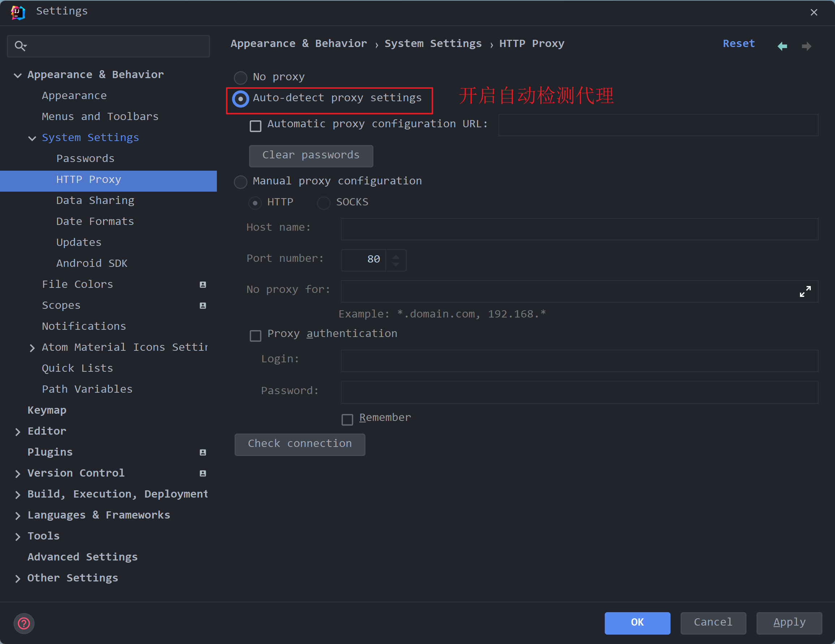Click the project-level icon beside File Colors

coord(203,285)
